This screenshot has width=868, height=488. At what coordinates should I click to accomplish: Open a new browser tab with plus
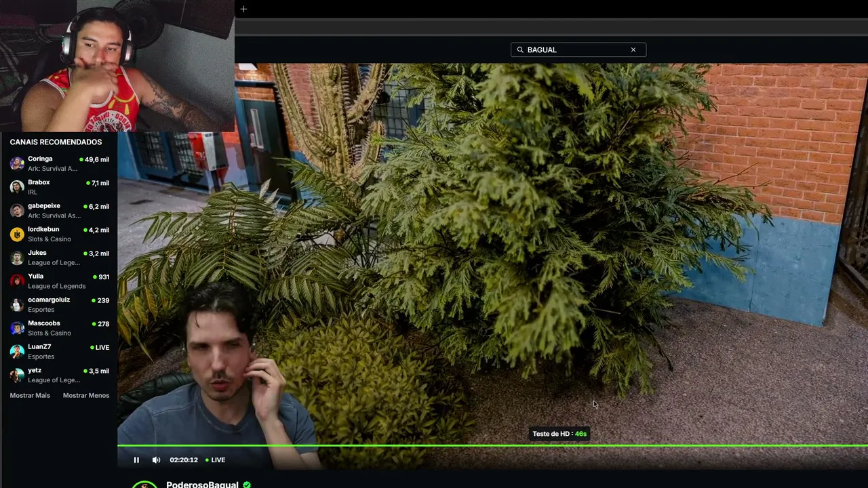pyautogui.click(x=243, y=9)
